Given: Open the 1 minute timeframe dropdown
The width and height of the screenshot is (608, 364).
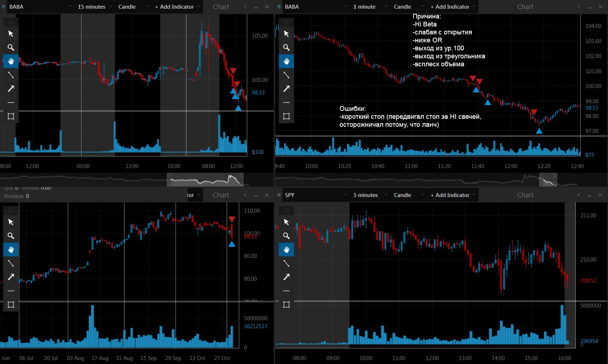Looking at the screenshot, I should tap(370, 7).
